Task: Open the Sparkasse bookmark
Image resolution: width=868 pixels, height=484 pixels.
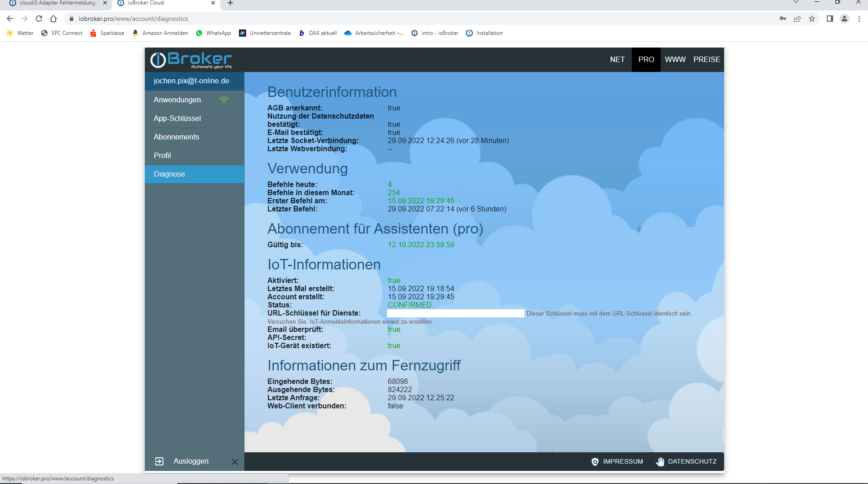Action: 107,33
